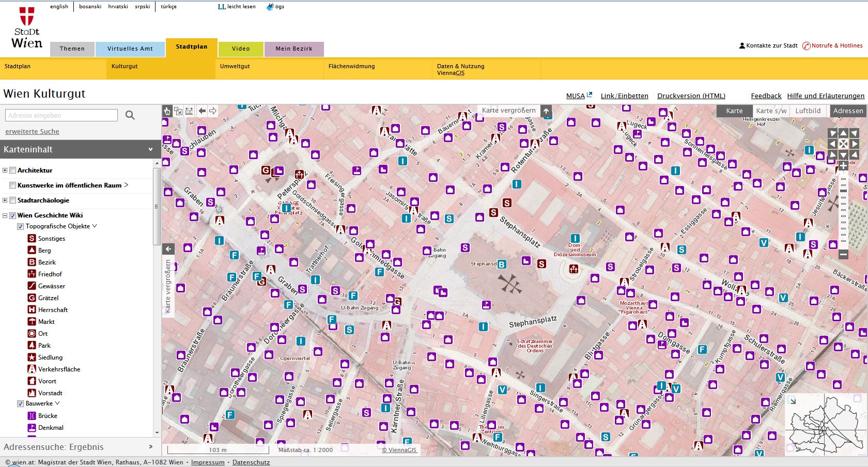This screenshot has width=868, height=467.
Task: Click the Feedback link
Action: point(766,96)
